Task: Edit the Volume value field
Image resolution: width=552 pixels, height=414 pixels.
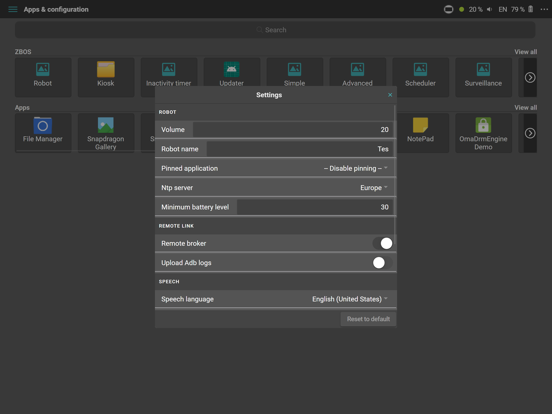Action: (293, 130)
